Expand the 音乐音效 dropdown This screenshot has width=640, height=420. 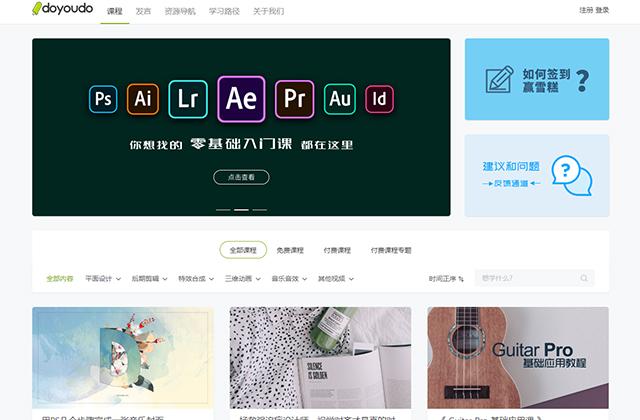[289, 279]
